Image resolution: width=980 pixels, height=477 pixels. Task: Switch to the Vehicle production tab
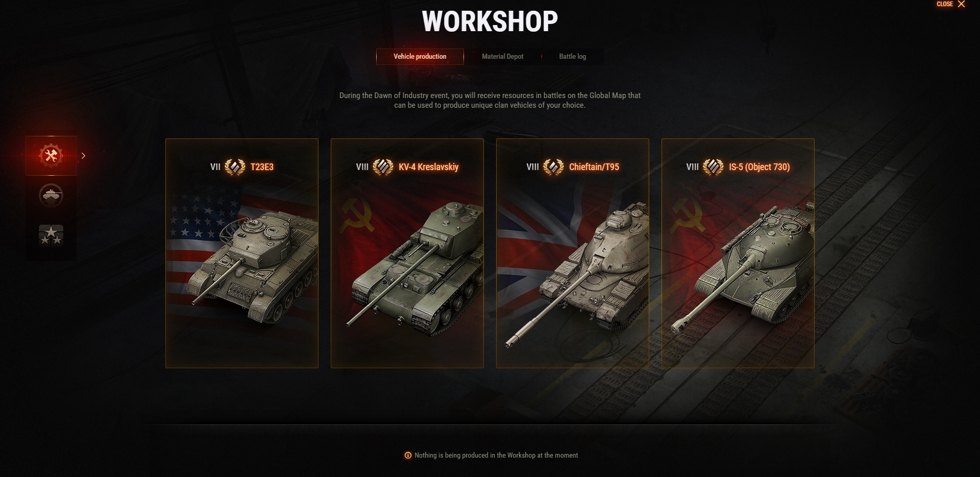point(420,57)
